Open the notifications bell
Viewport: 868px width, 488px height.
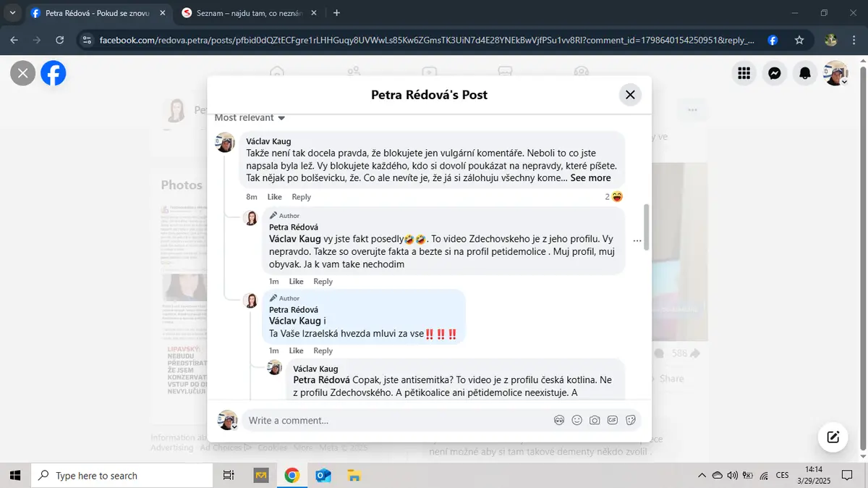click(804, 73)
